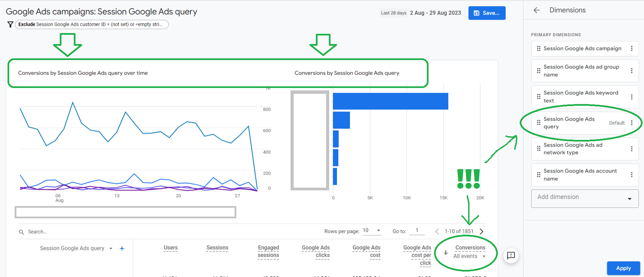The image size is (644, 277).
Task: Click the Exclude Session Google Ads customer ID filter chip
Action: (x=92, y=24)
